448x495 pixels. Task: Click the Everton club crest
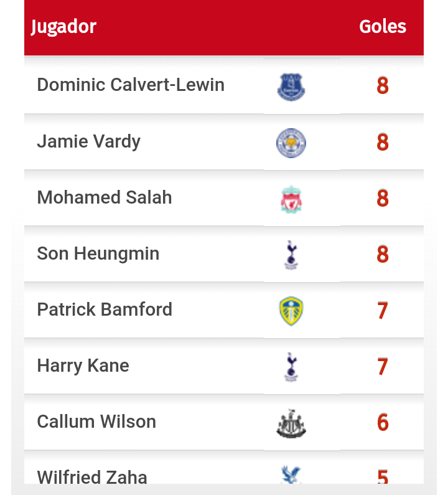coord(291,87)
